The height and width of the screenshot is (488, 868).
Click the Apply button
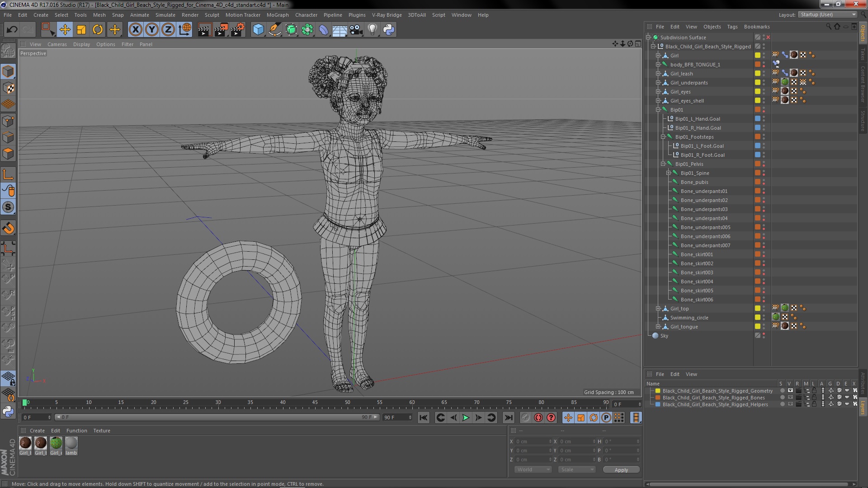click(x=621, y=470)
